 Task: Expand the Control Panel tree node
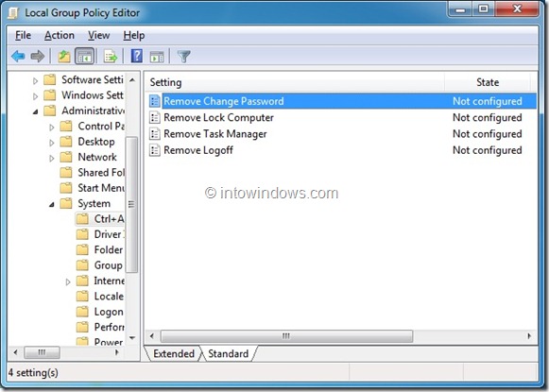(x=52, y=128)
